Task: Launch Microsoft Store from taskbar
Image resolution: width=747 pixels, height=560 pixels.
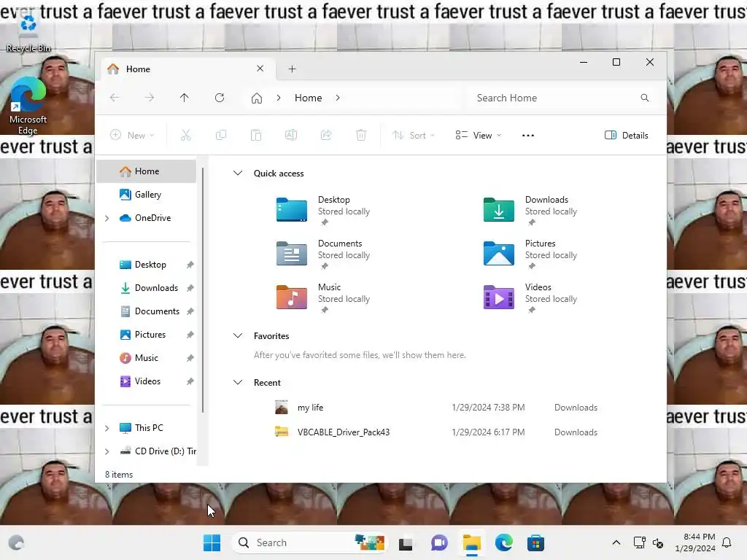Action: (x=535, y=542)
